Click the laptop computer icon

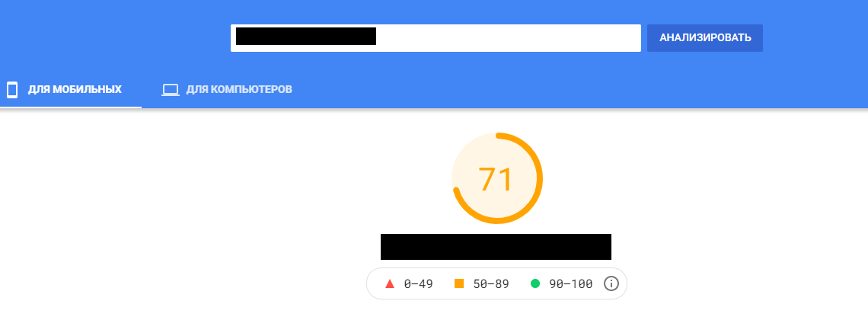(170, 90)
